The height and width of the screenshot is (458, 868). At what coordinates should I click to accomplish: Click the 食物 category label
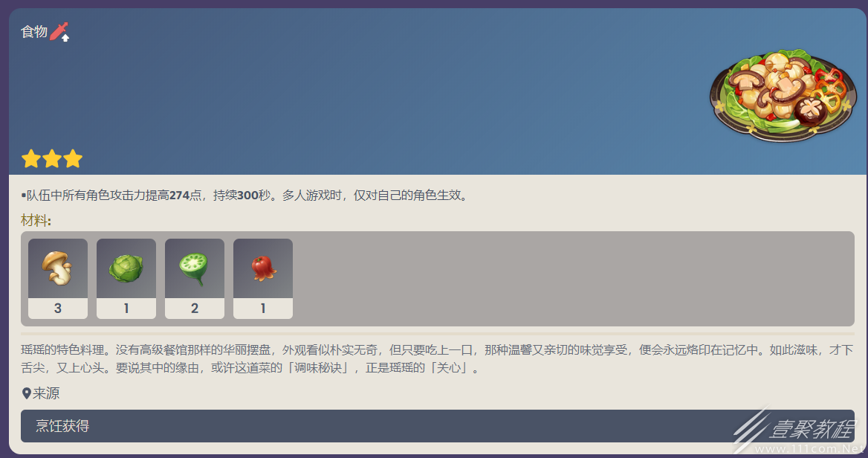(x=34, y=31)
